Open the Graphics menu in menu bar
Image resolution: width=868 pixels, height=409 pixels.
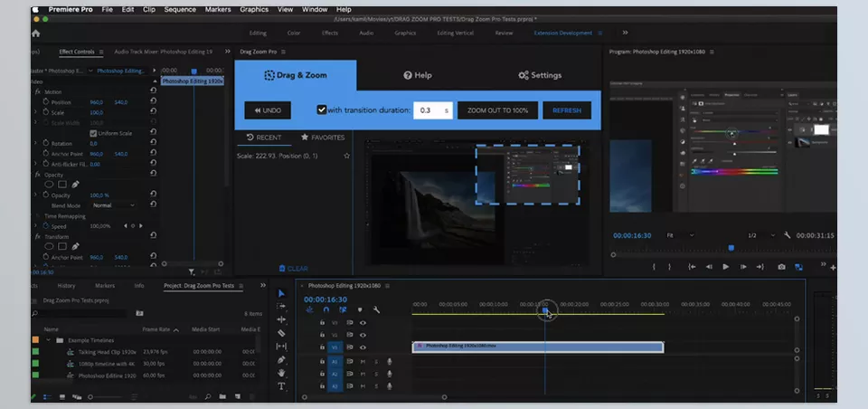coord(253,9)
